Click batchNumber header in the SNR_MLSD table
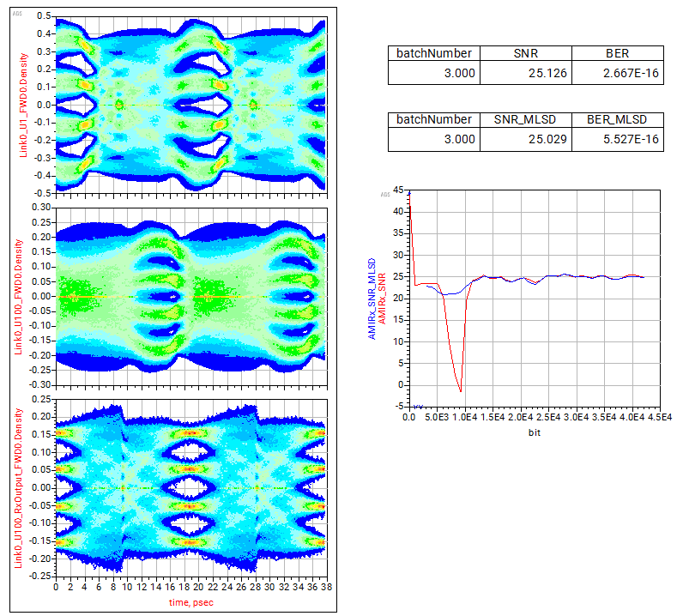The width and height of the screenshot is (683, 616). 434,119
